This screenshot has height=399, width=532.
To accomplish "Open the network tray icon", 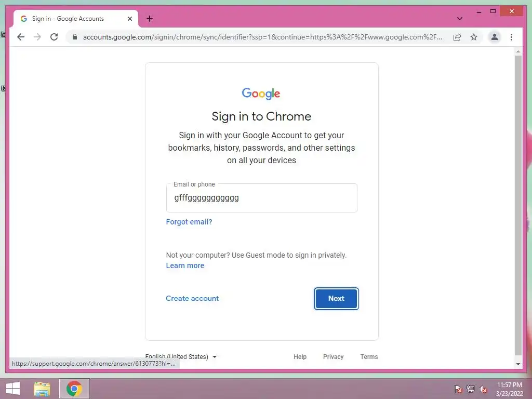I will [x=471, y=389].
